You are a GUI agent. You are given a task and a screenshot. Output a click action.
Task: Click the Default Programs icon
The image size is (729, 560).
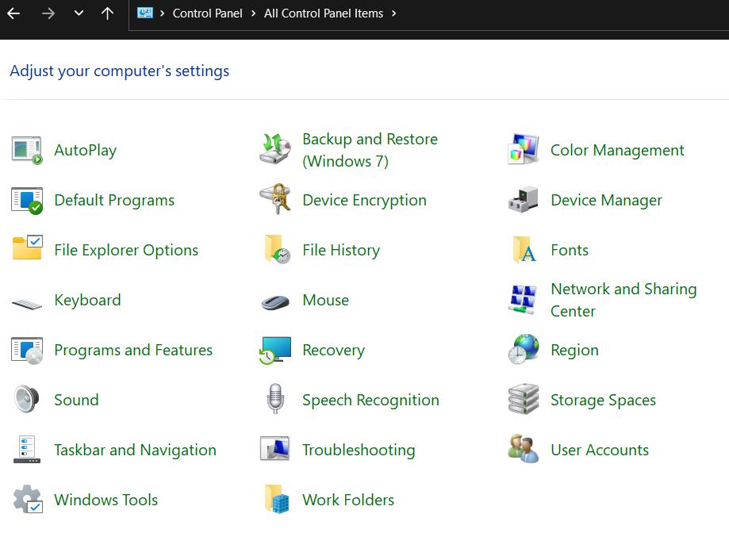tap(27, 201)
